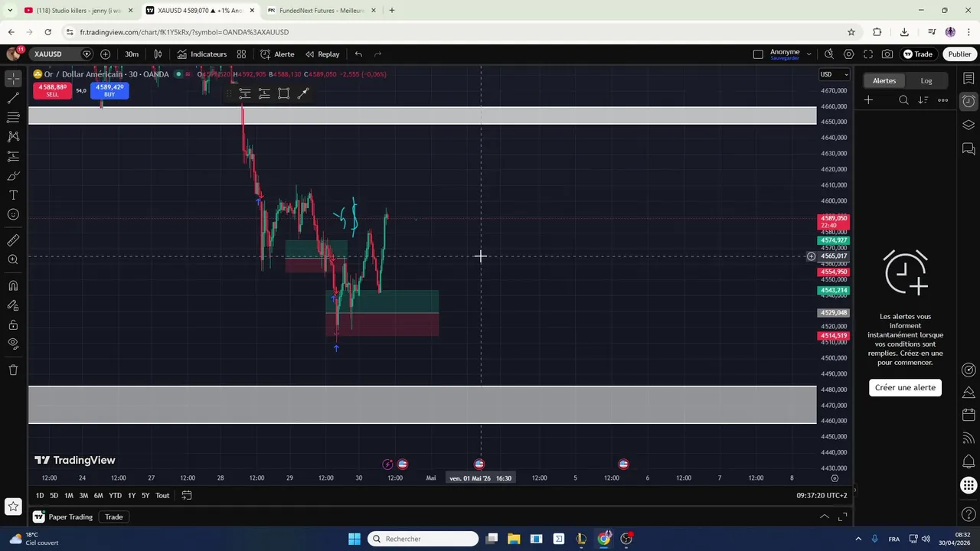This screenshot has height=551, width=980.
Task: Select the crosshair cursor tool
Action: [x=13, y=79]
